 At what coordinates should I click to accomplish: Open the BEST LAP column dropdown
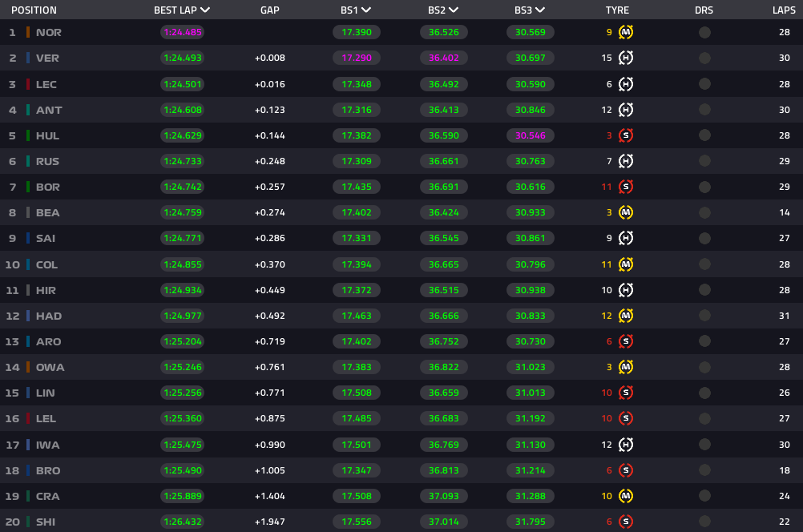pyautogui.click(x=206, y=10)
